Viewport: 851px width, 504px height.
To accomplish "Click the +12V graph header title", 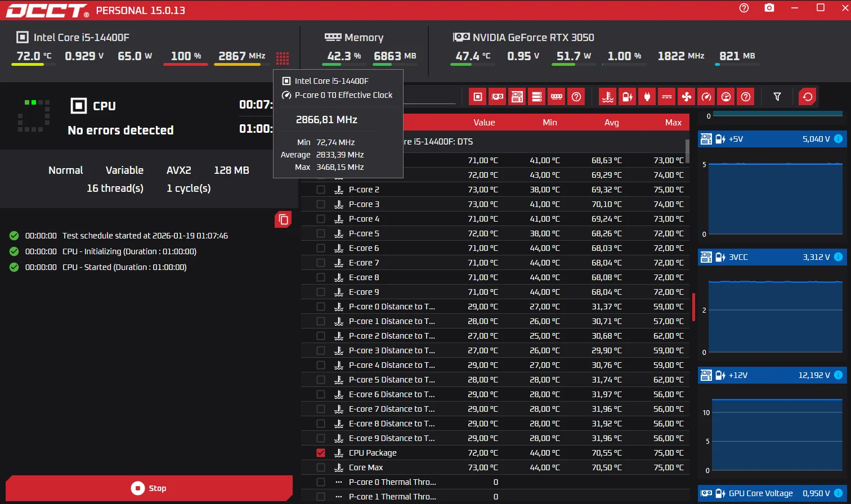I will [739, 375].
